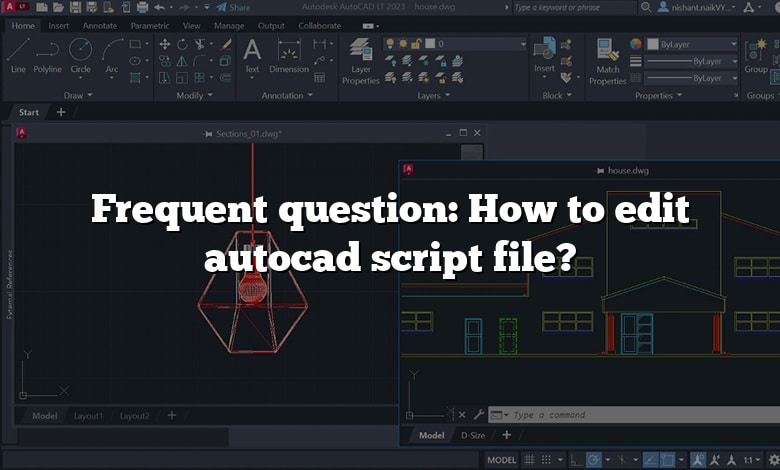This screenshot has height=470, width=780.
Task: Click the customize wrench icon near command line
Action: coord(479,414)
